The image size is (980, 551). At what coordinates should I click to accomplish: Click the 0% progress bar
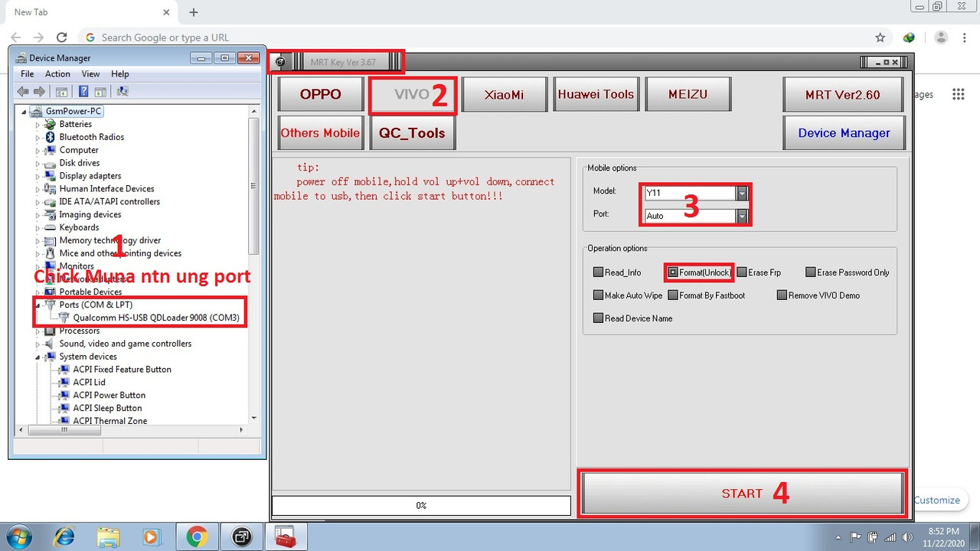(421, 506)
